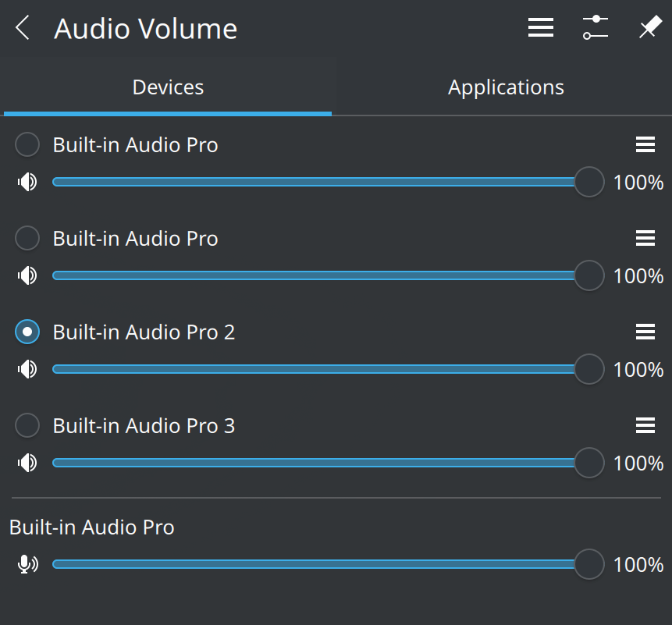Image resolution: width=672 pixels, height=625 pixels.
Task: Go back using the arrow beside Audio Volume
Action: 23,28
